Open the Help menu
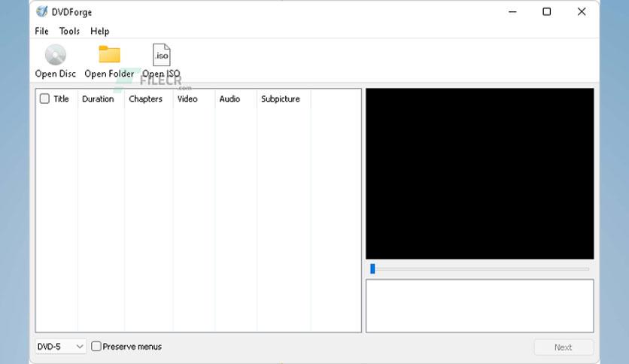 pos(99,31)
